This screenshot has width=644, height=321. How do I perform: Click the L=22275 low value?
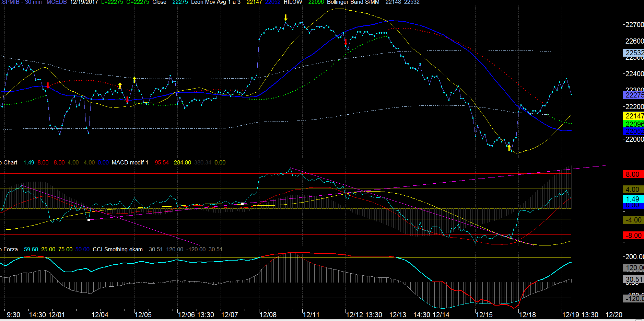point(112,2)
